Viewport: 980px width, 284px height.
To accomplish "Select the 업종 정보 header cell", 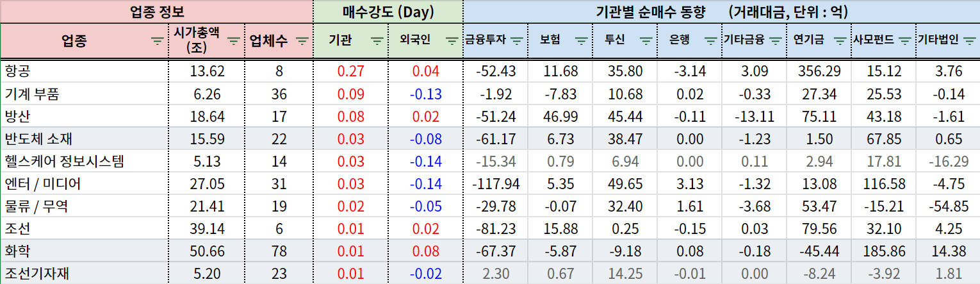I will (156, 11).
